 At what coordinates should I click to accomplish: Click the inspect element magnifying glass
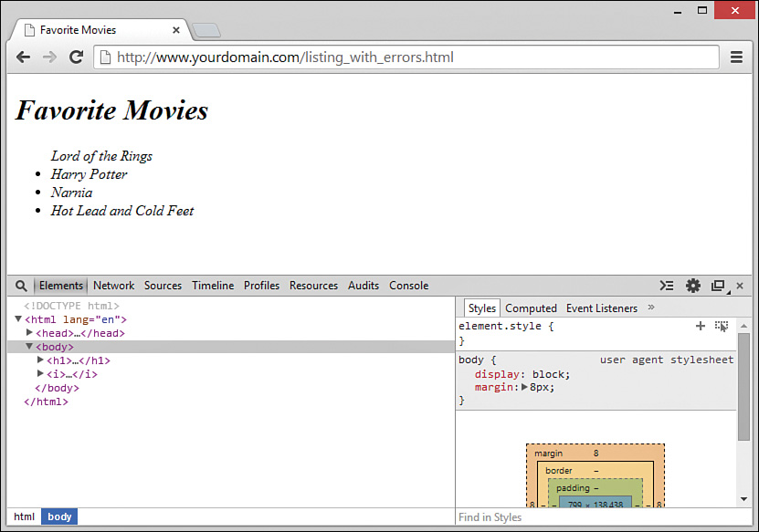(x=20, y=286)
